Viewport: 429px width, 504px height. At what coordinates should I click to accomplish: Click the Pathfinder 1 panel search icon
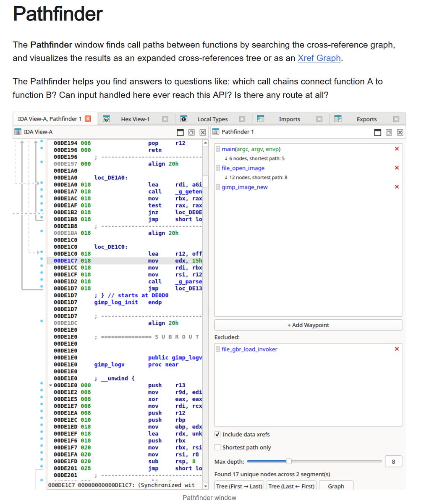216,132
